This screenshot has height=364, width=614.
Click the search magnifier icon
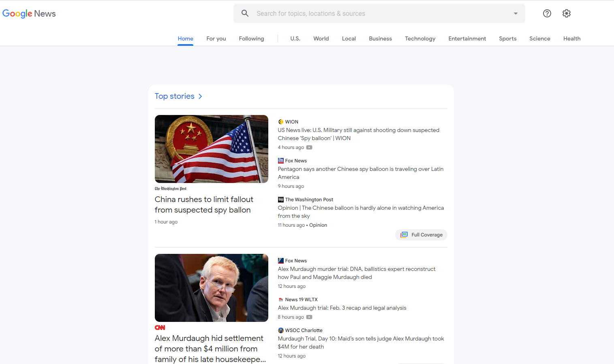[245, 13]
